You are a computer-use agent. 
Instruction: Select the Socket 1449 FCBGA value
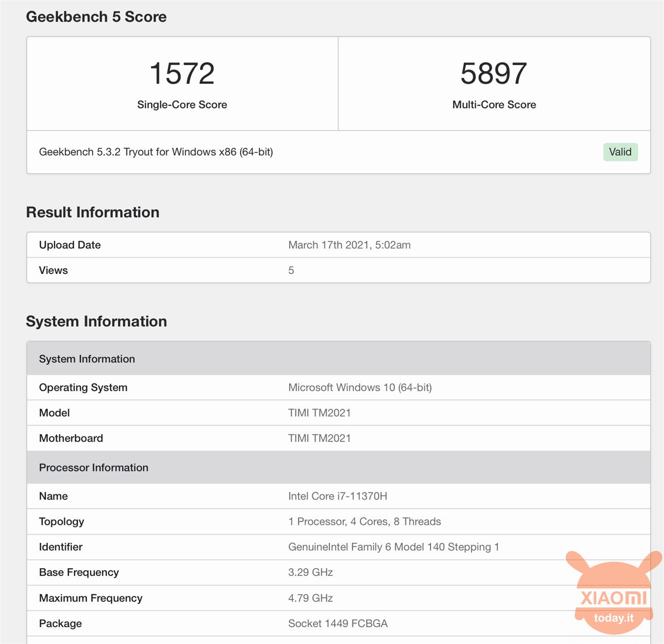[x=338, y=623]
